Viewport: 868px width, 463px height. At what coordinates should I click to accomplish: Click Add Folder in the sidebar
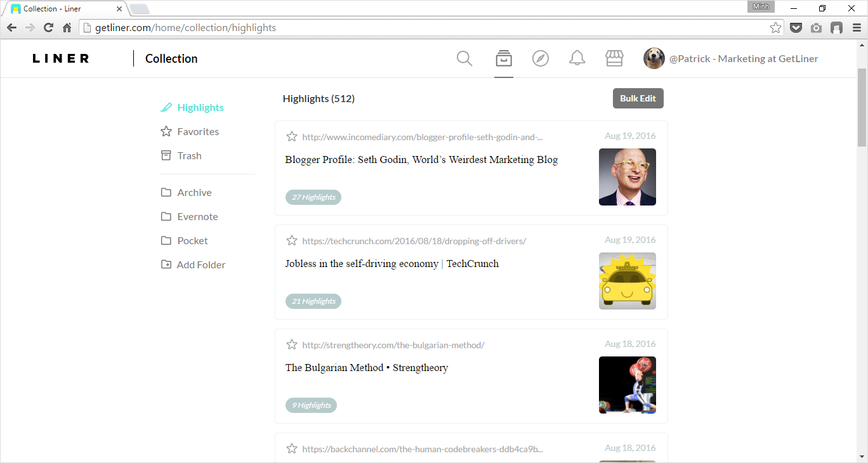tap(201, 264)
